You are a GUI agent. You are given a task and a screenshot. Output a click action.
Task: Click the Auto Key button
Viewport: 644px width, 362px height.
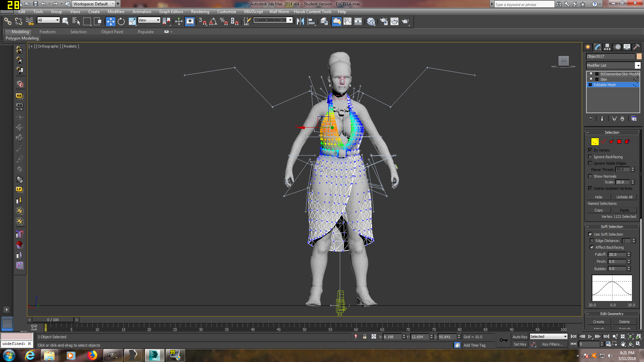(520, 337)
